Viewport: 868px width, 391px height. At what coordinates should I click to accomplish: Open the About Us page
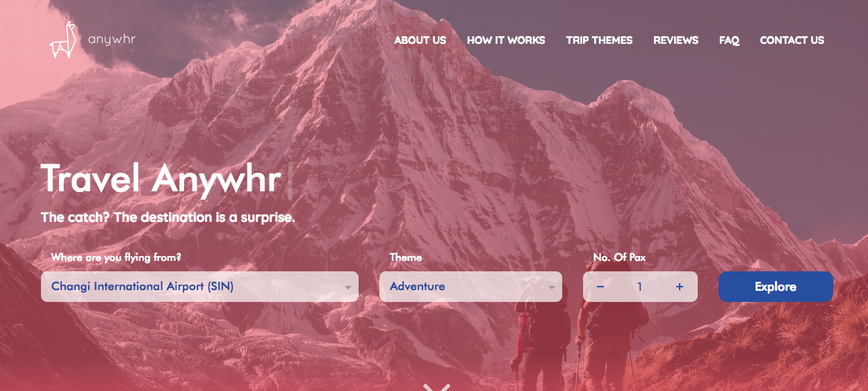420,40
